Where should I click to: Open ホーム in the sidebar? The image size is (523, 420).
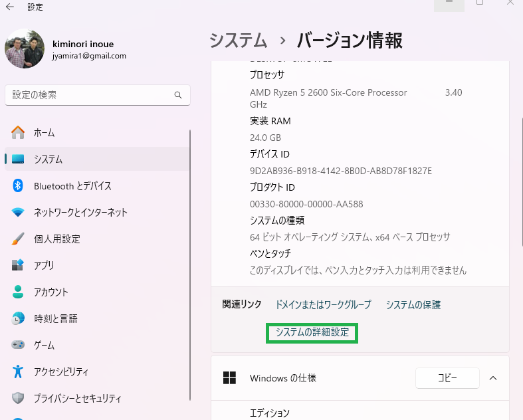pyautogui.click(x=98, y=132)
